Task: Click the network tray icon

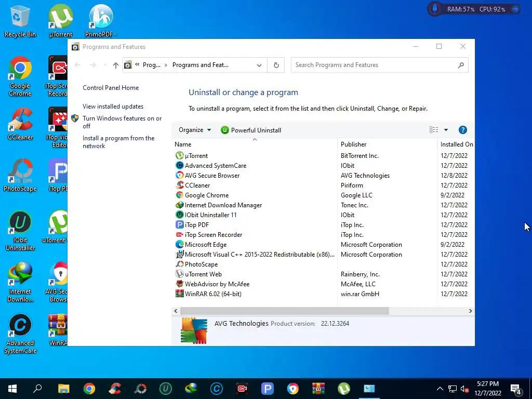Action: 452,389
